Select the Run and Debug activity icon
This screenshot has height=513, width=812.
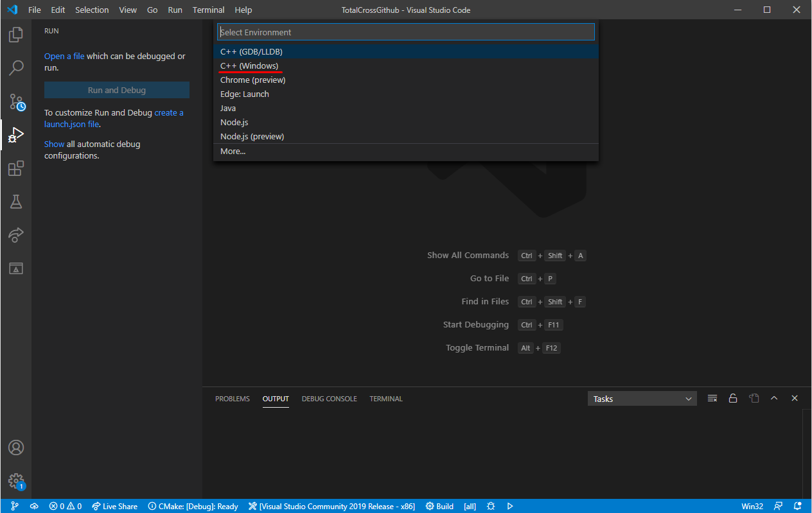[16, 135]
